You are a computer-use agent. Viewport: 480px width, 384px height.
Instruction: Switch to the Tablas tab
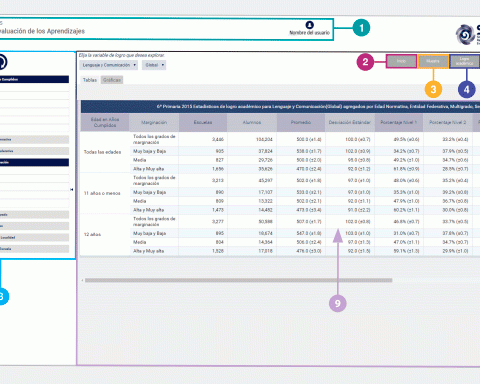[90, 80]
